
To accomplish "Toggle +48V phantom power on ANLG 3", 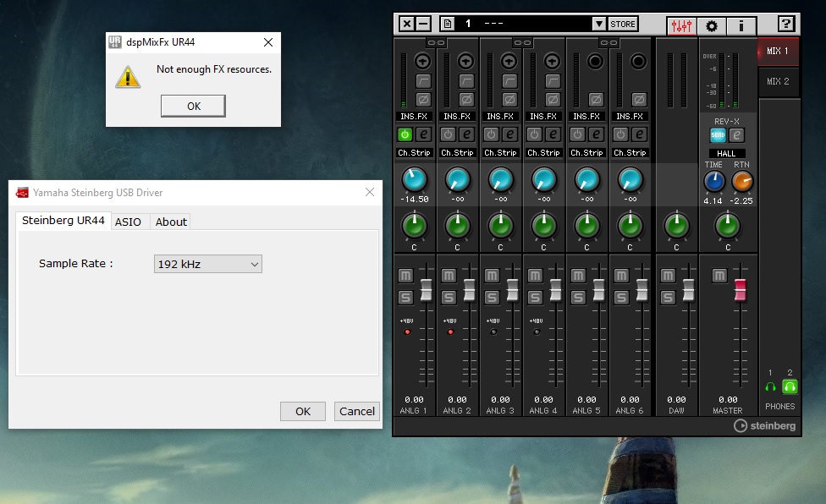I will coord(493,332).
